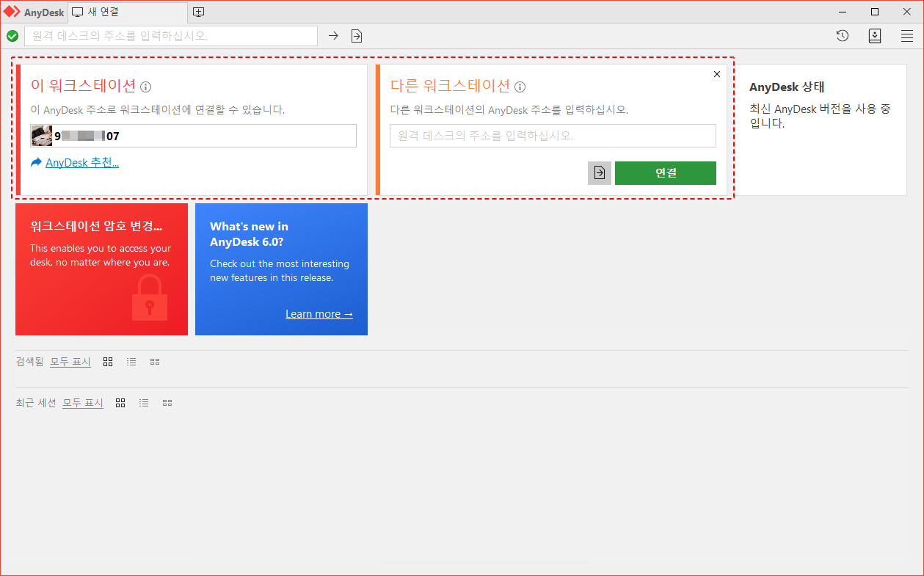The height and width of the screenshot is (576, 924).
Task: Select small tile view for 검색됨
Action: pos(155,362)
